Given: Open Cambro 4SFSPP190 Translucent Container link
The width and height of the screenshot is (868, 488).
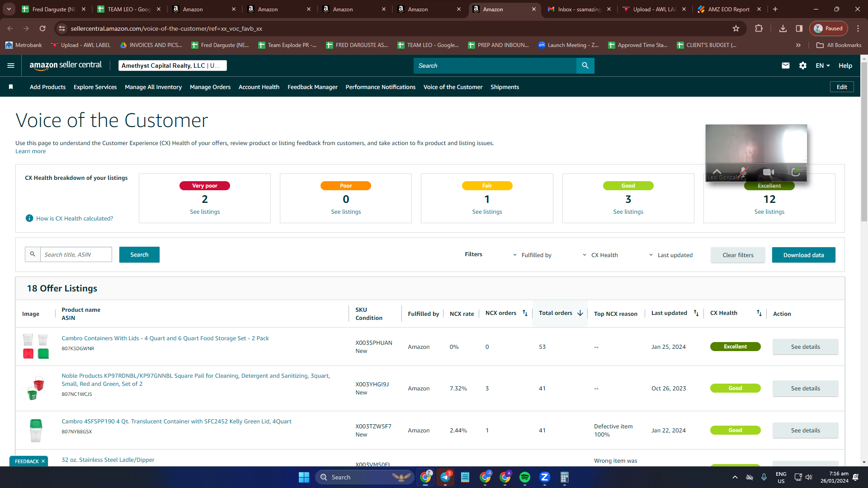Looking at the screenshot, I should pyautogui.click(x=176, y=422).
